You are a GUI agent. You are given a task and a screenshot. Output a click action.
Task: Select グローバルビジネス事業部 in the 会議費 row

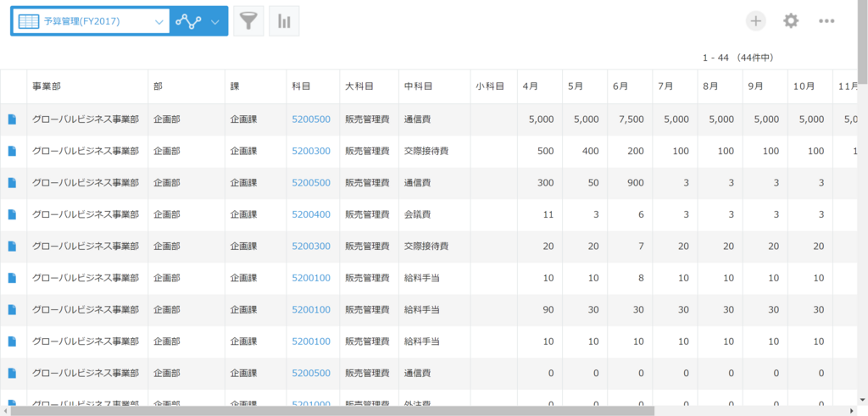86,214
